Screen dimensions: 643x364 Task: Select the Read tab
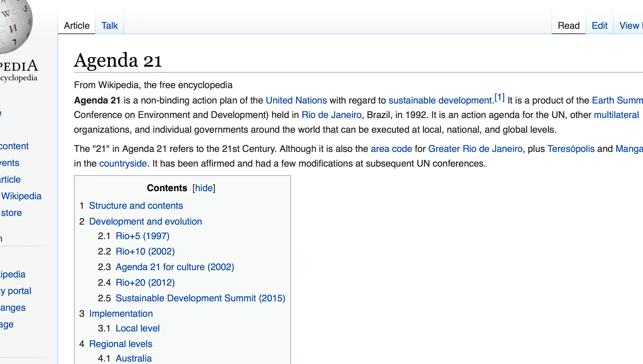pos(568,25)
